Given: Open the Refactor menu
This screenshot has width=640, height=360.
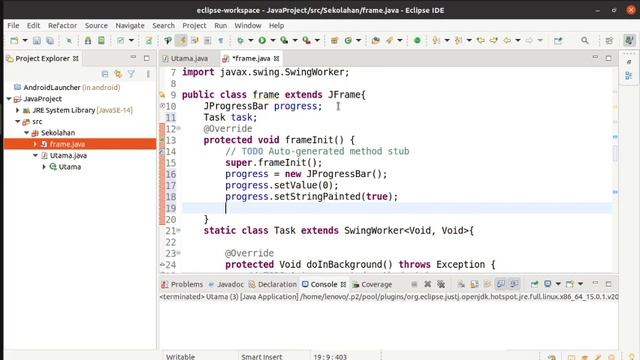Looking at the screenshot, I should click(x=62, y=25).
